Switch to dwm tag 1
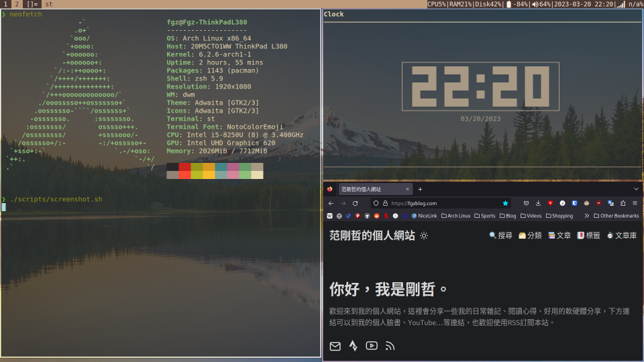 (5, 4)
